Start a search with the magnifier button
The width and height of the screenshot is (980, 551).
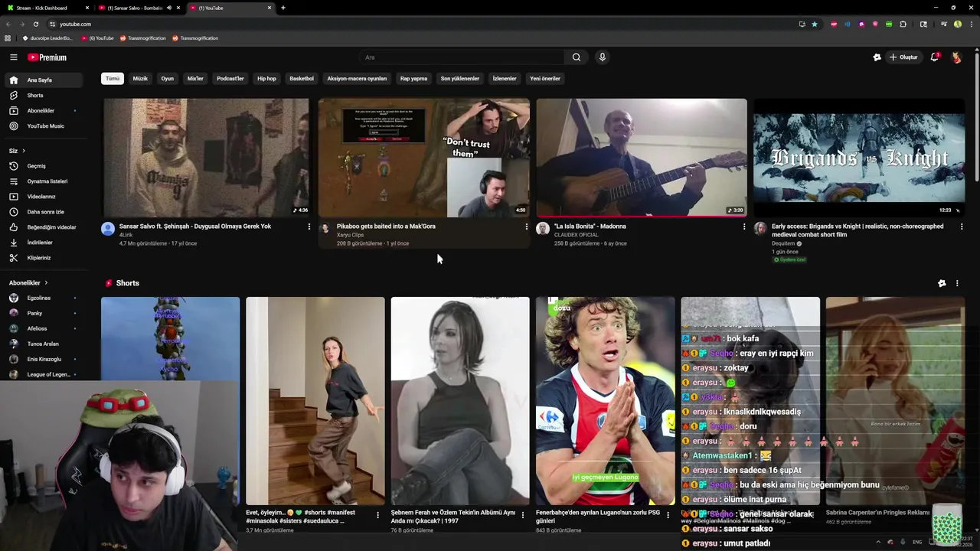click(x=577, y=57)
